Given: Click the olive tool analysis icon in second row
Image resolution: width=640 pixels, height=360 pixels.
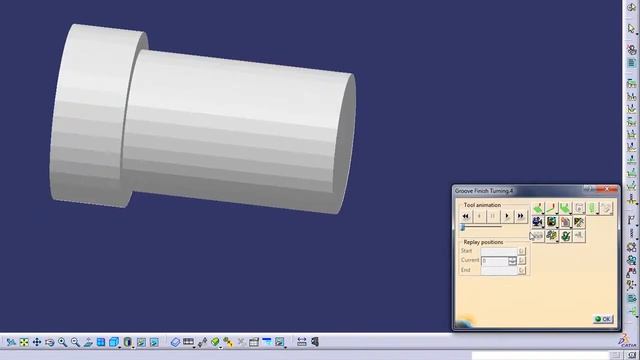Looking at the screenshot, I should pyautogui.click(x=579, y=222).
